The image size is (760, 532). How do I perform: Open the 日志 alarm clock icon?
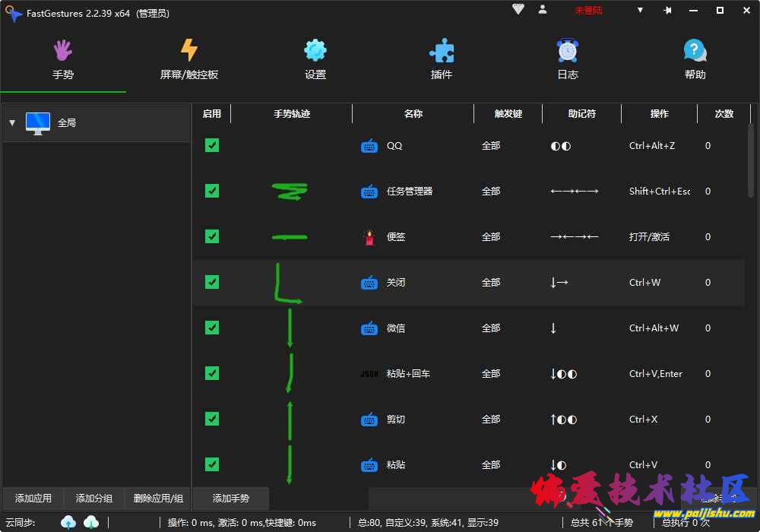568,51
